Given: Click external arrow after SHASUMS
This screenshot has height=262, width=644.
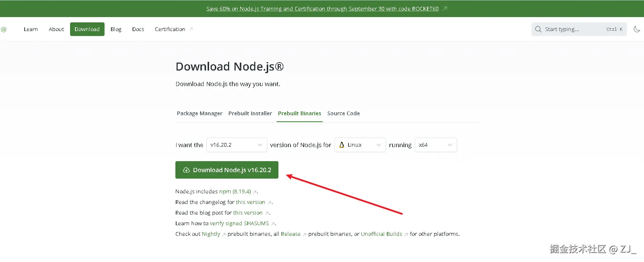Looking at the screenshot, I should click(x=273, y=224).
